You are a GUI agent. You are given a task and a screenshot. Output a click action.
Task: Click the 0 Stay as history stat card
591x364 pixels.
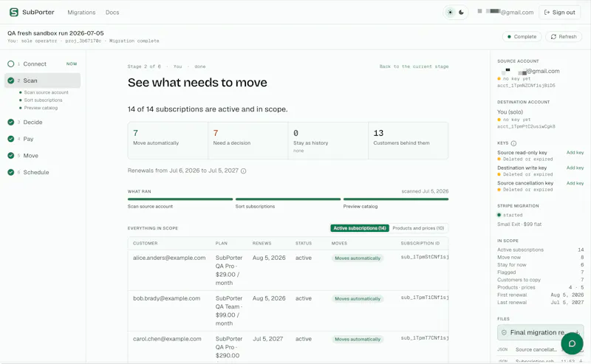coord(328,140)
